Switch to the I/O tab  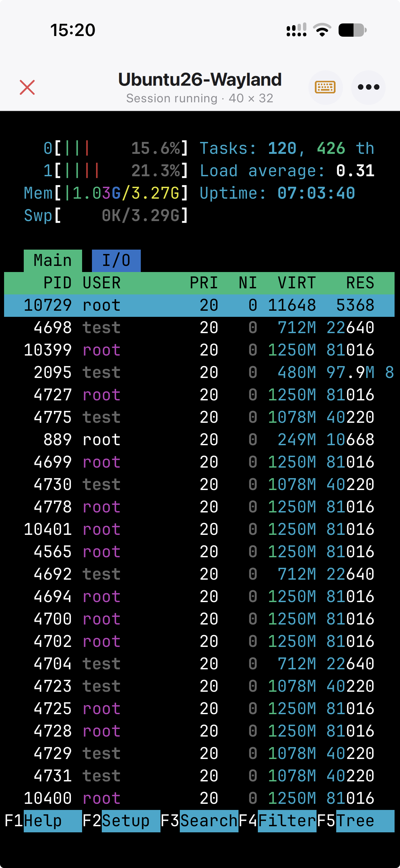pyautogui.click(x=116, y=260)
